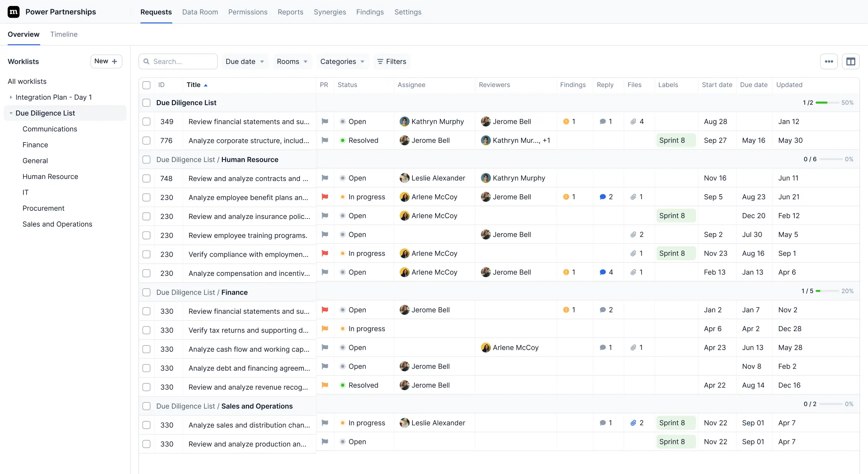This screenshot has height=474, width=868.
Task: Open the Categories dropdown
Action: tap(342, 62)
